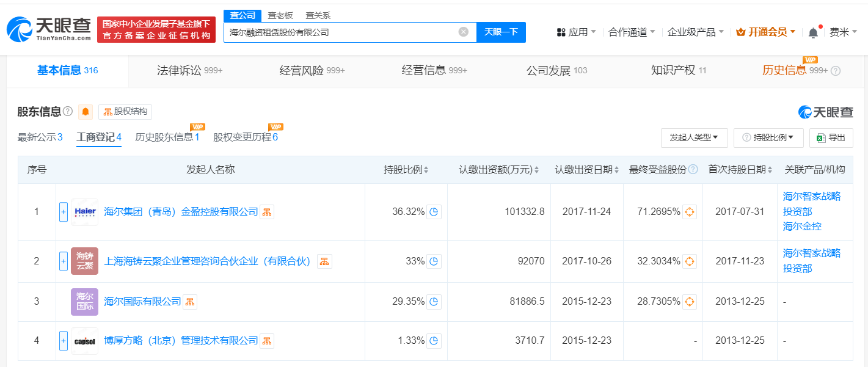Image resolution: width=868 pixels, height=367 pixels.
Task: Open equity chart icon beside 博厚方略（北京）管理技术有限公司
Action: point(267,341)
